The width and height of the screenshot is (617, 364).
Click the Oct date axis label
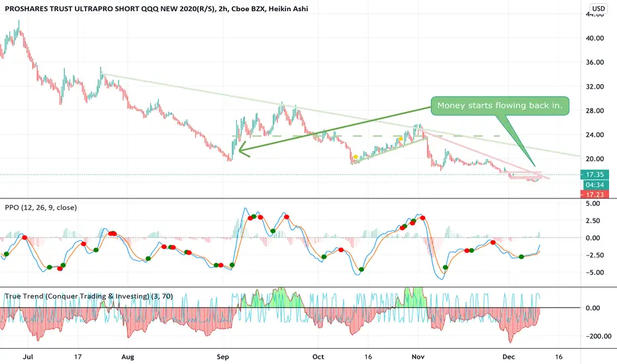tap(318, 357)
